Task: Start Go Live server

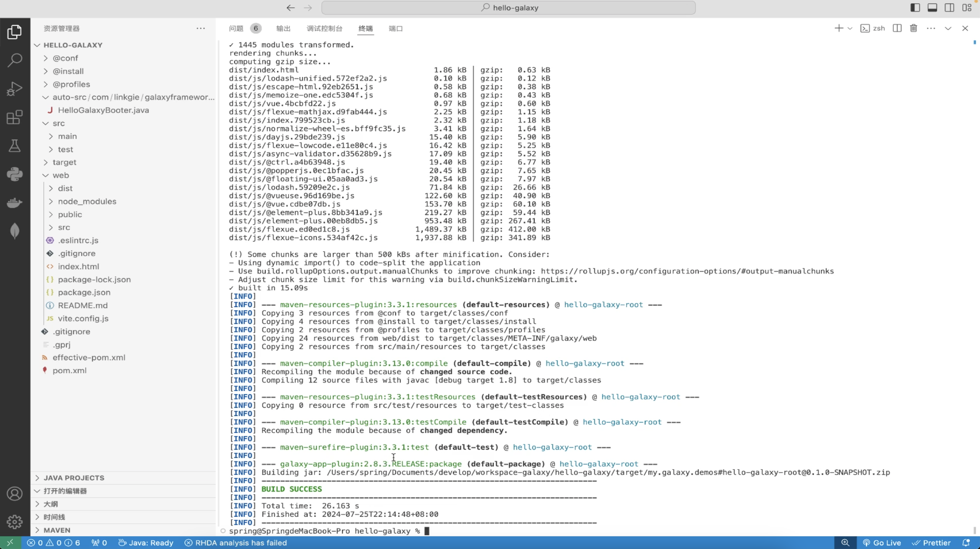Action: click(881, 542)
